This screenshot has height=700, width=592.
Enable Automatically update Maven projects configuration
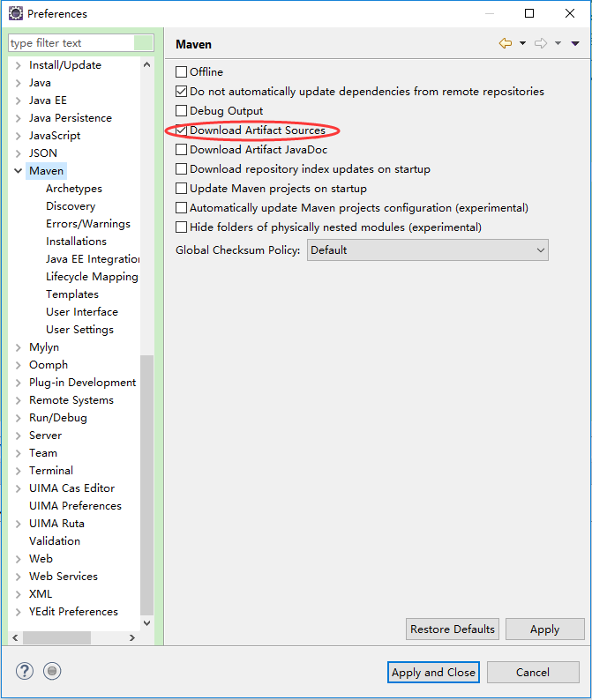[181, 208]
